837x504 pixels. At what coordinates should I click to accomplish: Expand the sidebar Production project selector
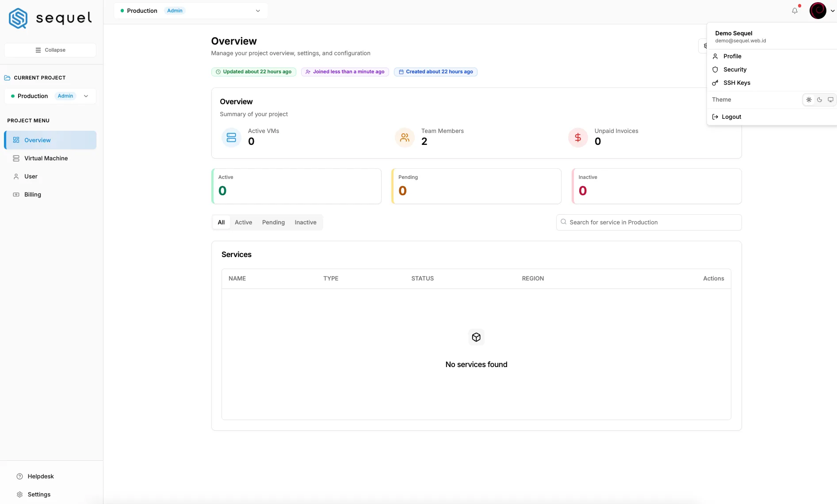[x=50, y=96]
